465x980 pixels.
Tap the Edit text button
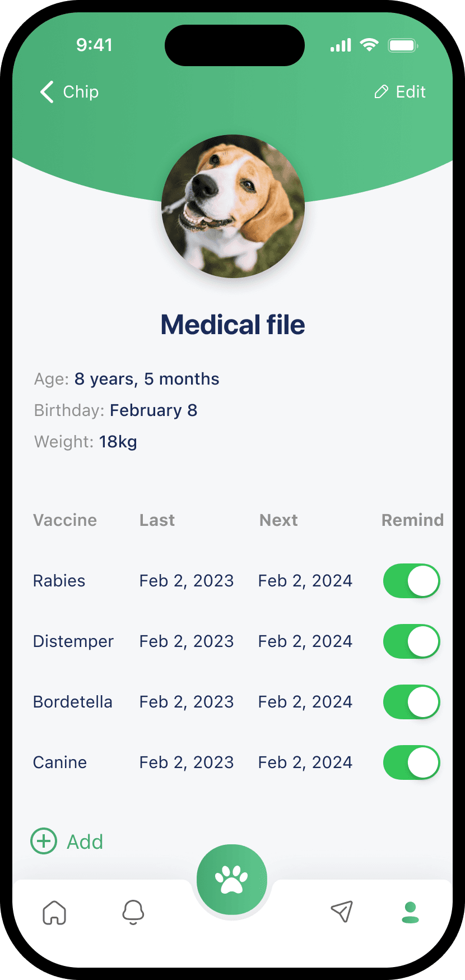click(x=411, y=92)
